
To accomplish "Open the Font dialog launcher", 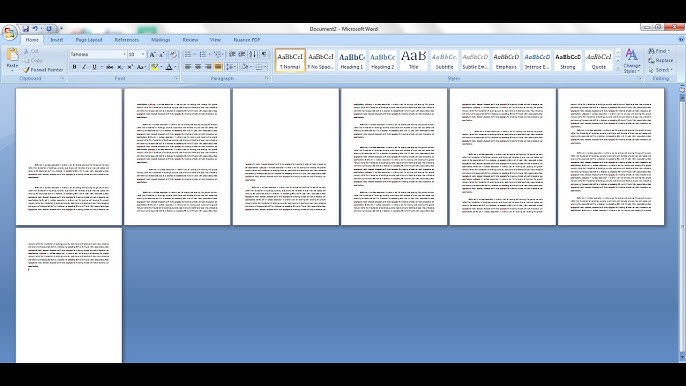I will click(x=176, y=78).
